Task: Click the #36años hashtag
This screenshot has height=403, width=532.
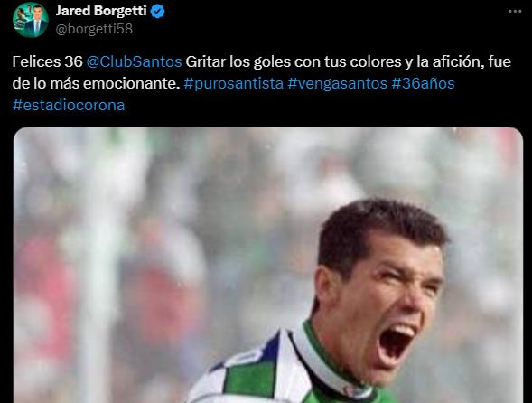Action: tap(423, 83)
